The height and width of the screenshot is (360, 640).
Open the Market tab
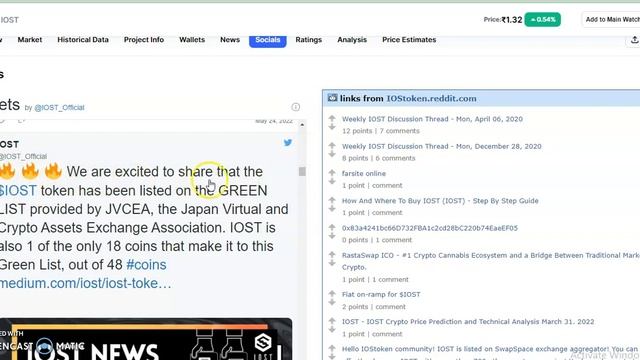(30, 40)
